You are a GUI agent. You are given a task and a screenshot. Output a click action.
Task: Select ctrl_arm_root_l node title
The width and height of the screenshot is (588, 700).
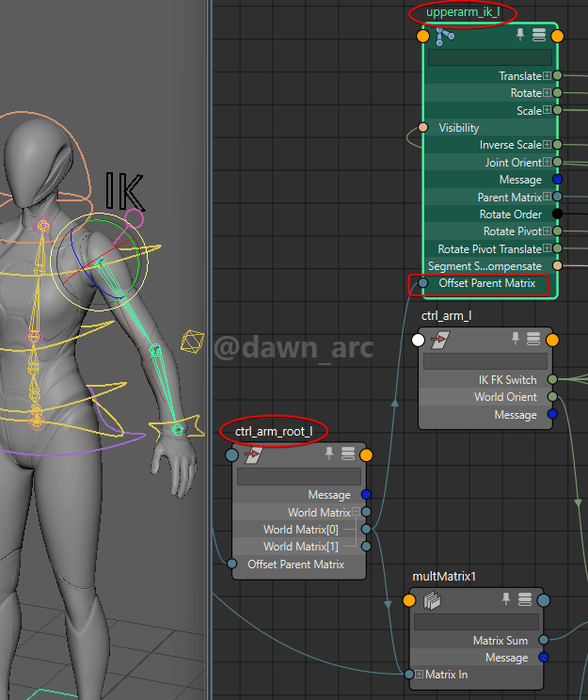tap(274, 431)
